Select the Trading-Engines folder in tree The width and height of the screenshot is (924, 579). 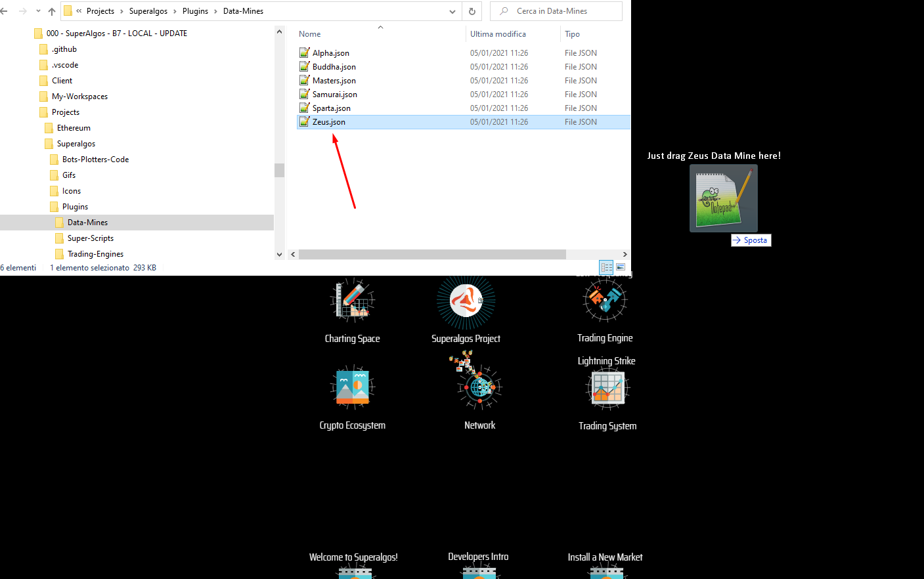point(95,254)
